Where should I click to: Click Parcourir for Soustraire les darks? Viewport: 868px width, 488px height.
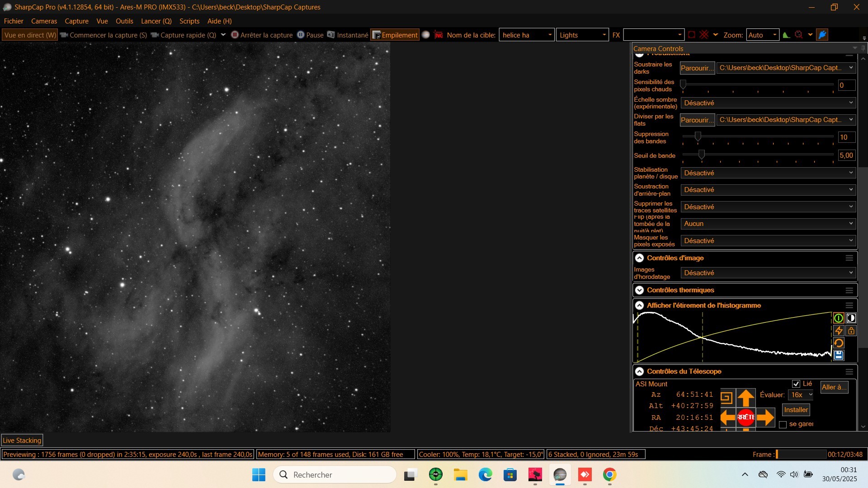tap(697, 68)
